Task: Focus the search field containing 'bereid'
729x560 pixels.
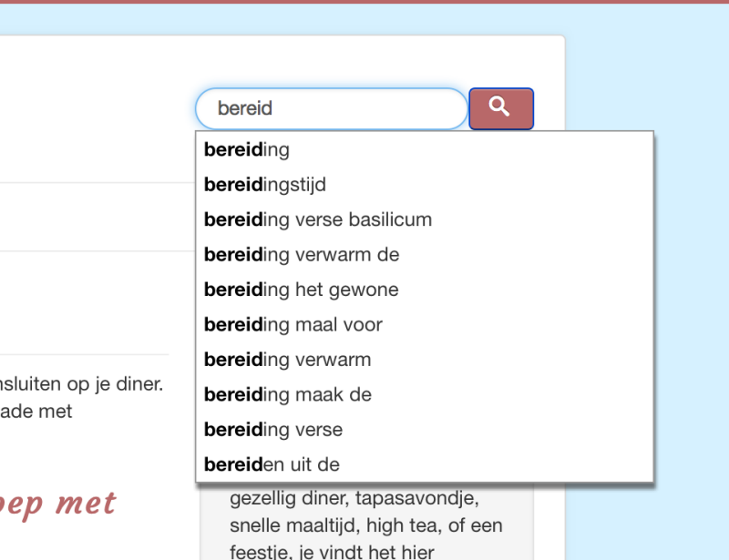Action: [332, 108]
